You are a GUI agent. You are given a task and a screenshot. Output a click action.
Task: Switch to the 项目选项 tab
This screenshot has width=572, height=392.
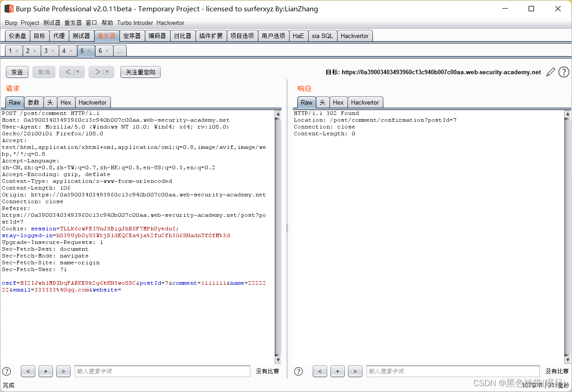[242, 36]
